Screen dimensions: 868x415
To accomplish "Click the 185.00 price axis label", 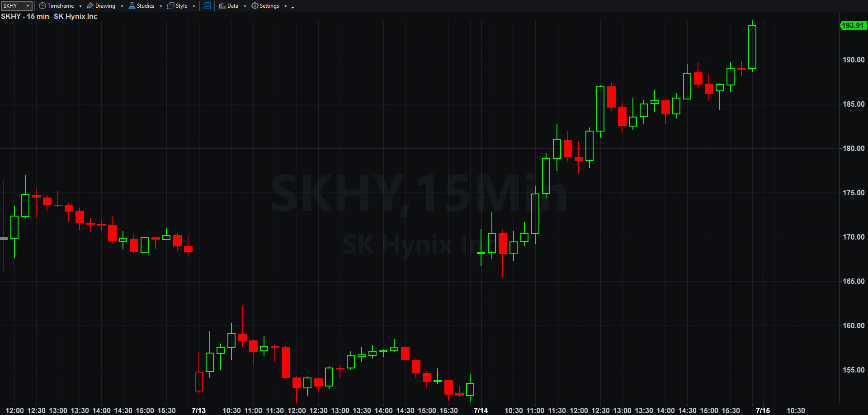I will (x=854, y=104).
